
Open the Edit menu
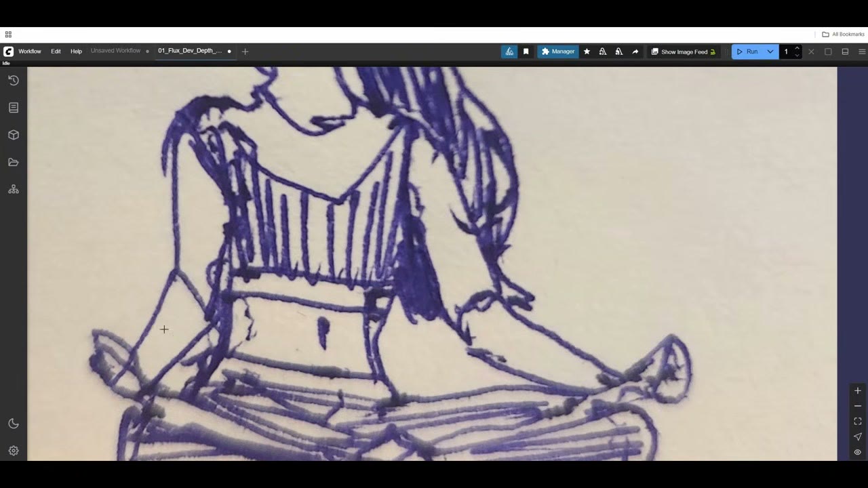click(x=56, y=52)
